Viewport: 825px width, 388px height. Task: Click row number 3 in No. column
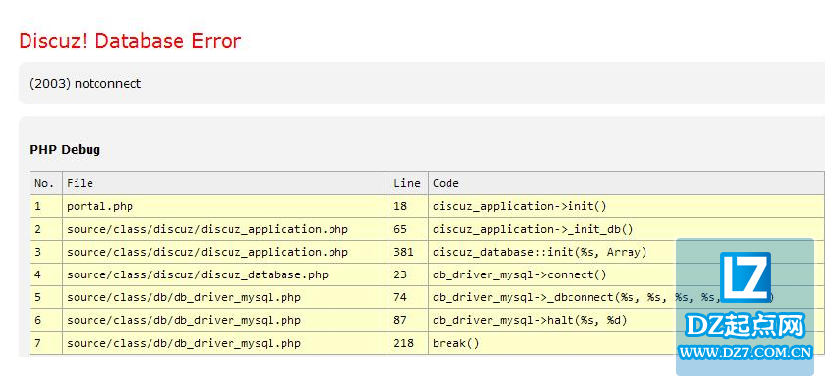(46, 252)
